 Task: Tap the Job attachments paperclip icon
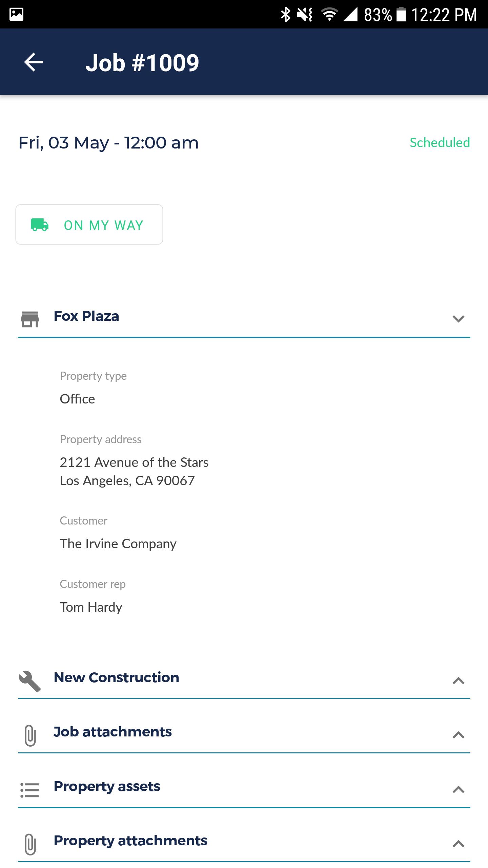[30, 735]
